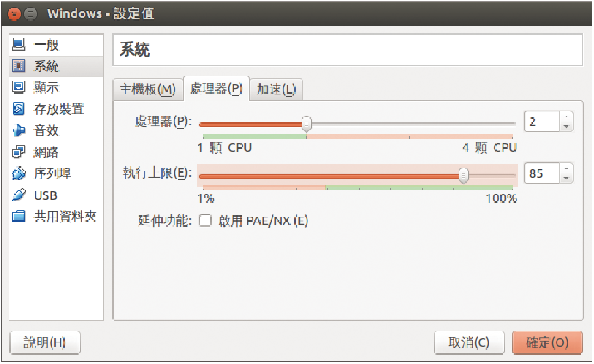Open the USB plug icon
This screenshot has width=594, height=364.
pyautogui.click(x=18, y=195)
